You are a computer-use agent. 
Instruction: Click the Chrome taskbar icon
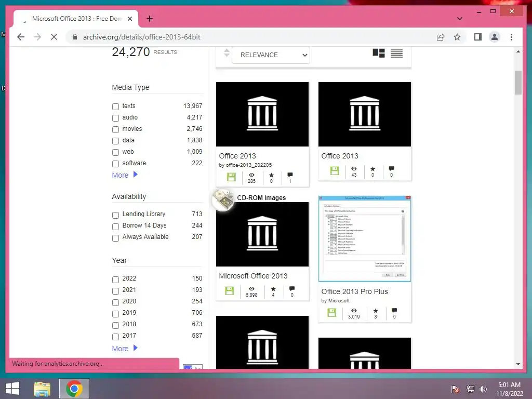pyautogui.click(x=74, y=389)
